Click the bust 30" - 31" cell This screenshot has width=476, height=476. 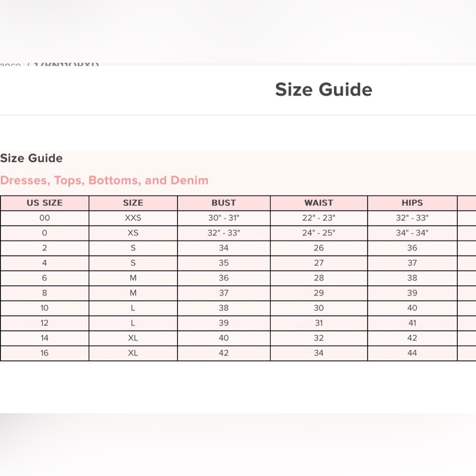(224, 218)
